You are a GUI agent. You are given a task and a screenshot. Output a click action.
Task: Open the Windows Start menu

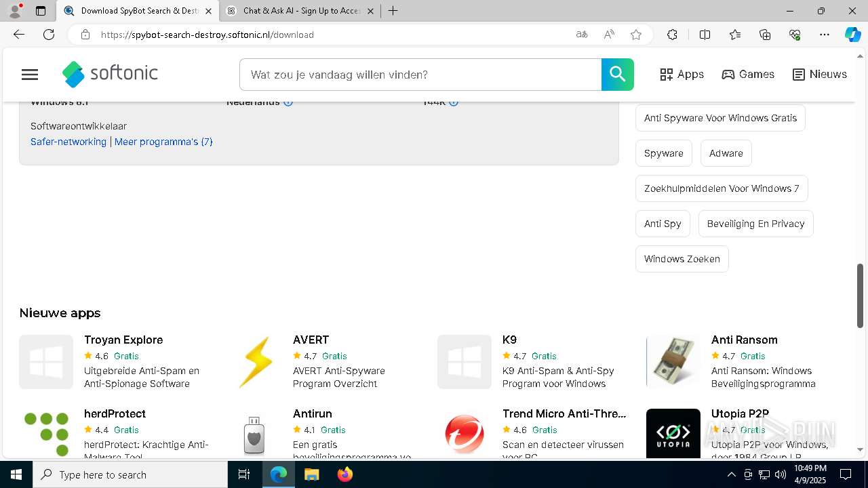16,474
